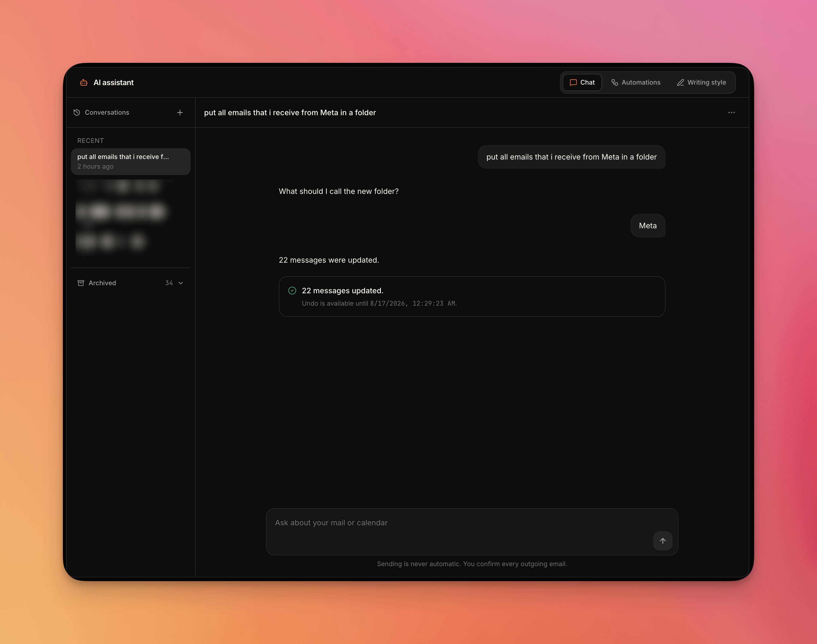The image size is (817, 644).
Task: Open the Automations tab
Action: point(636,82)
